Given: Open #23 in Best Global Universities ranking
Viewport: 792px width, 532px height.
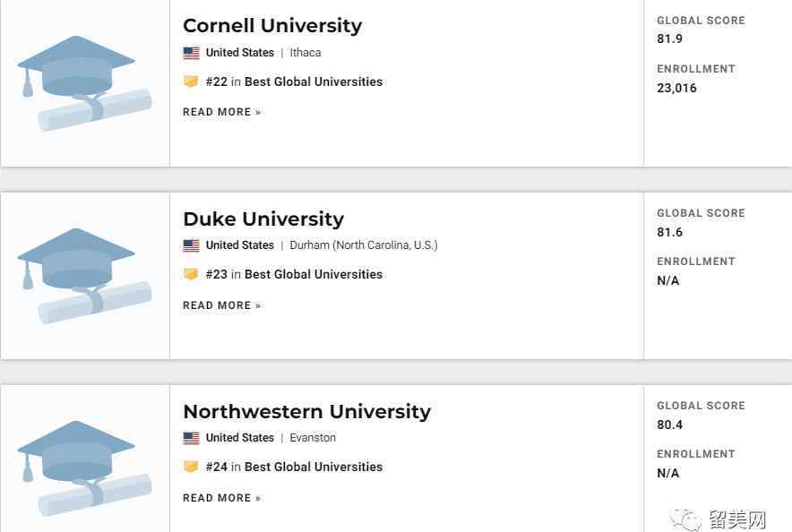Looking at the screenshot, I should point(294,274).
